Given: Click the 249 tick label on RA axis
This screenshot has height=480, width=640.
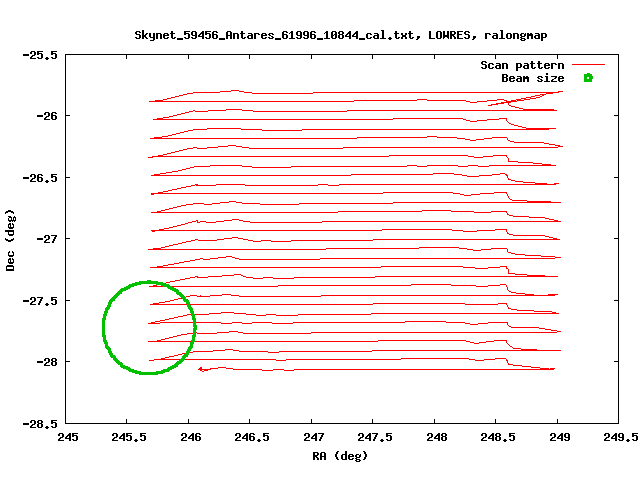Looking at the screenshot, I should pyautogui.click(x=560, y=437).
